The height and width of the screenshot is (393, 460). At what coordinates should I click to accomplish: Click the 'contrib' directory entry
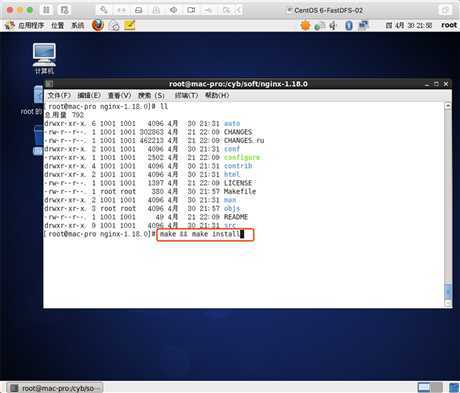coord(238,166)
